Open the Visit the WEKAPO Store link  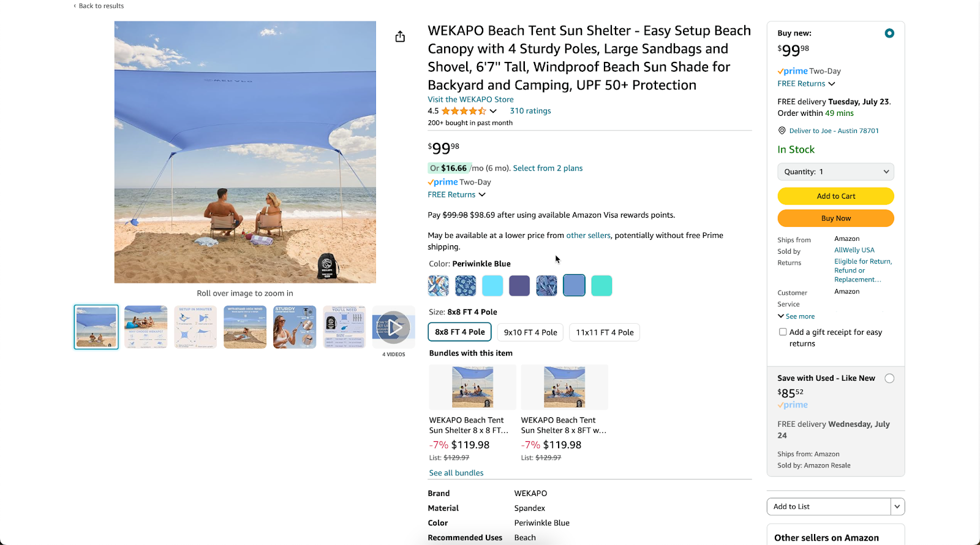470,99
